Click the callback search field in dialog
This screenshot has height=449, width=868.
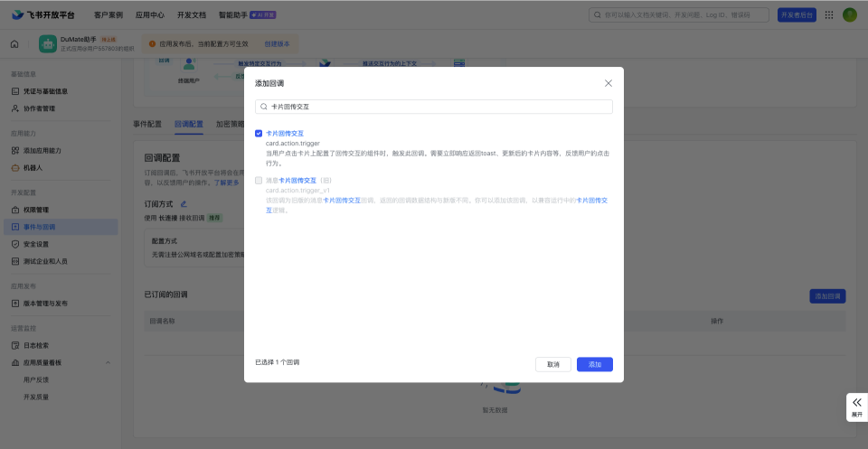(434, 107)
